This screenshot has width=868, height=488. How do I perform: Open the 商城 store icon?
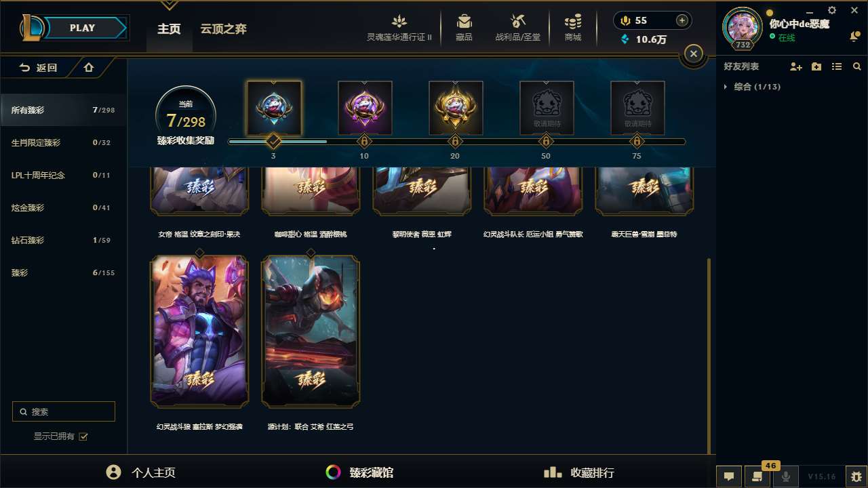pyautogui.click(x=573, y=22)
